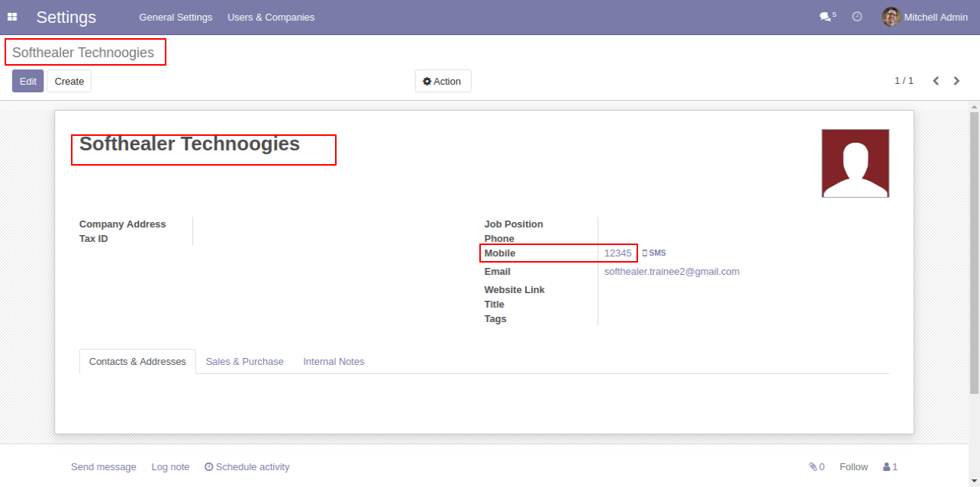Open the Action dropdown
This screenshot has width=980, height=487.
pos(443,81)
